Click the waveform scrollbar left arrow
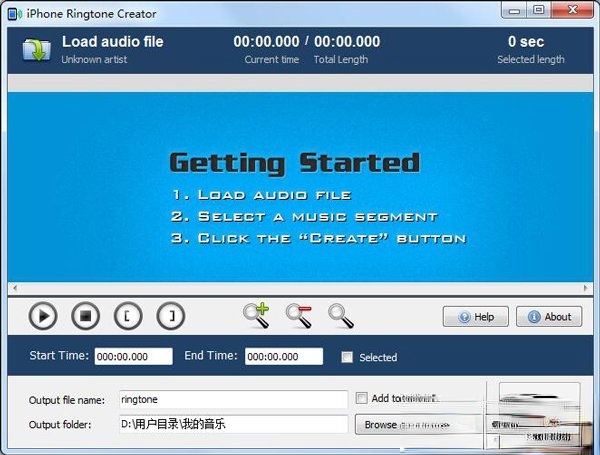 [x=15, y=288]
